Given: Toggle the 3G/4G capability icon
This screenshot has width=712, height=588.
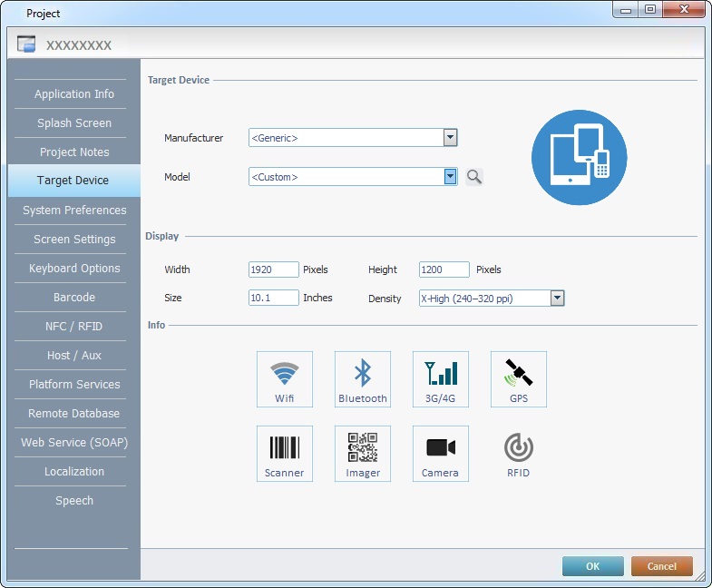Looking at the screenshot, I should point(441,378).
